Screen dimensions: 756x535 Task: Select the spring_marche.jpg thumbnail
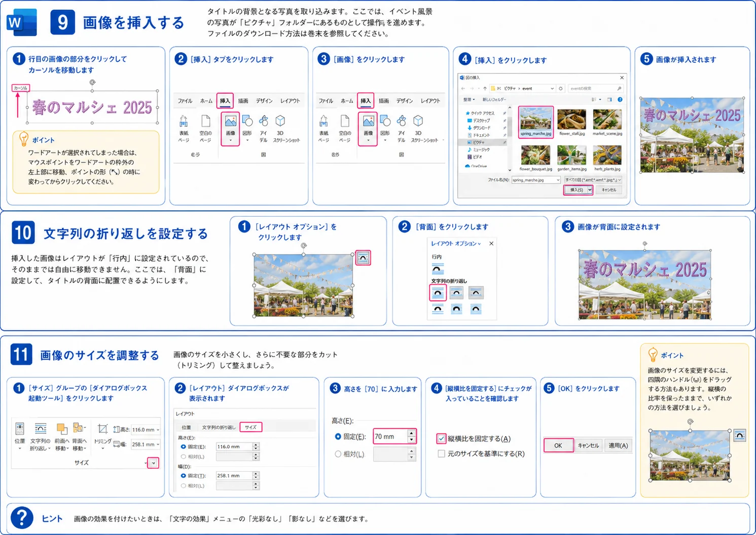click(535, 122)
